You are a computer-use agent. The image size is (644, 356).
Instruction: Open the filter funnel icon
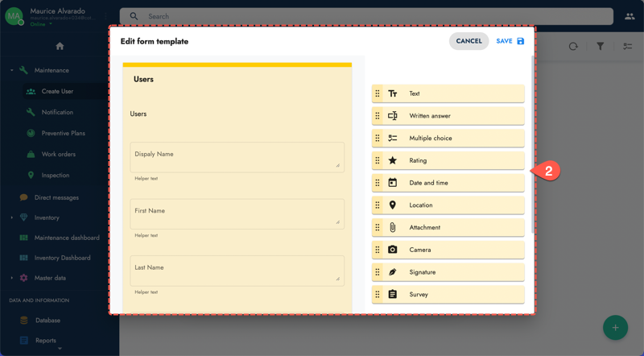pos(600,46)
